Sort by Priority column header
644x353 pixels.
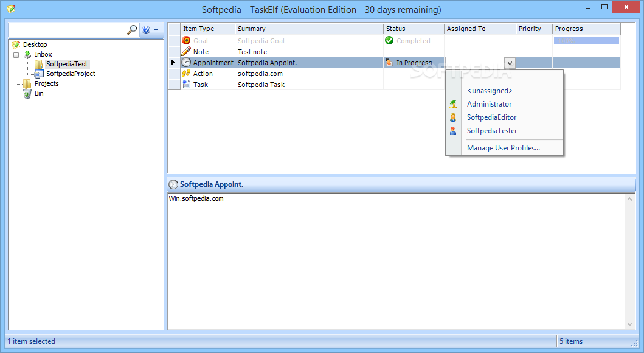[534, 29]
